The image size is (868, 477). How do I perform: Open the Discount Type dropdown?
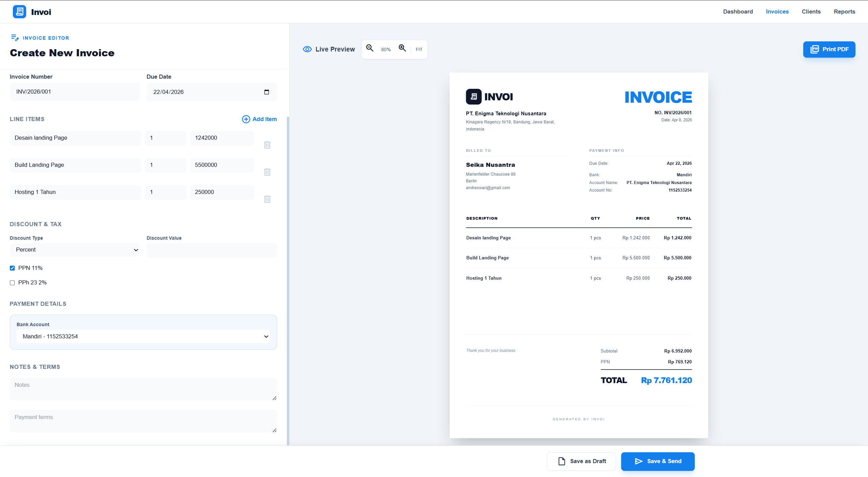tap(75, 250)
